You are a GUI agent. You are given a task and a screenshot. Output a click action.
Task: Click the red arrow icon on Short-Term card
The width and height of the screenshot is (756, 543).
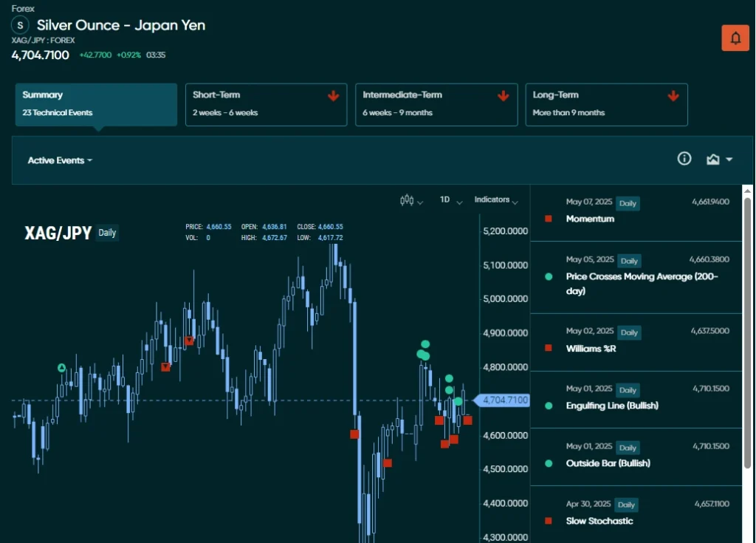point(334,95)
